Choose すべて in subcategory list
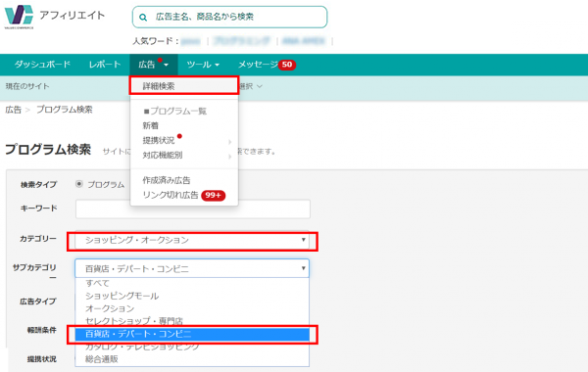This screenshot has height=372, width=588. (192, 283)
